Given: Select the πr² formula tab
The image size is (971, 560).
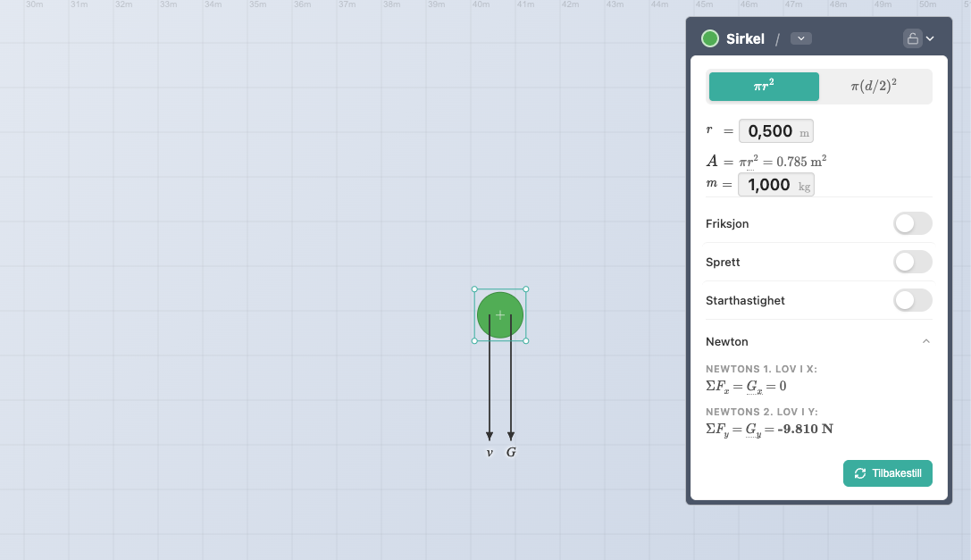Looking at the screenshot, I should (764, 87).
